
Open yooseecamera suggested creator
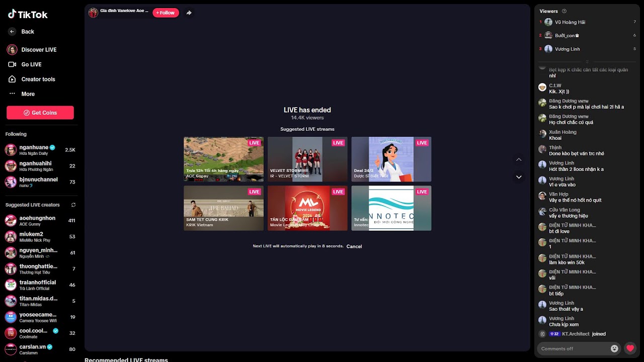[x=40, y=317]
